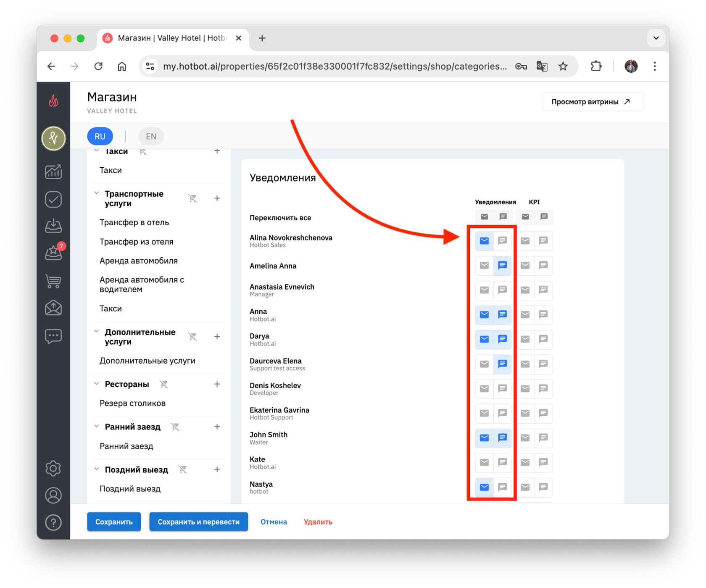The width and height of the screenshot is (706, 588).
Task: Select the Магазин Valley Hotel browser tab
Action: (x=173, y=38)
